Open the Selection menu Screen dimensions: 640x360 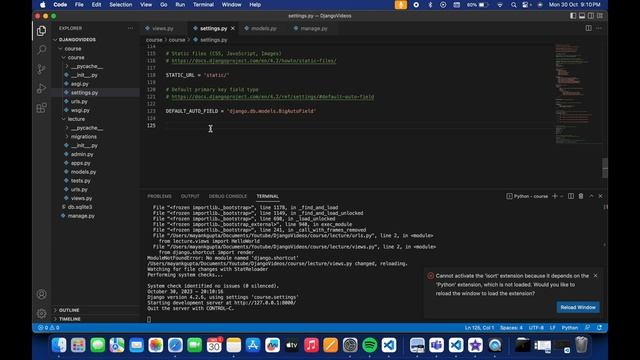tap(120, 5)
